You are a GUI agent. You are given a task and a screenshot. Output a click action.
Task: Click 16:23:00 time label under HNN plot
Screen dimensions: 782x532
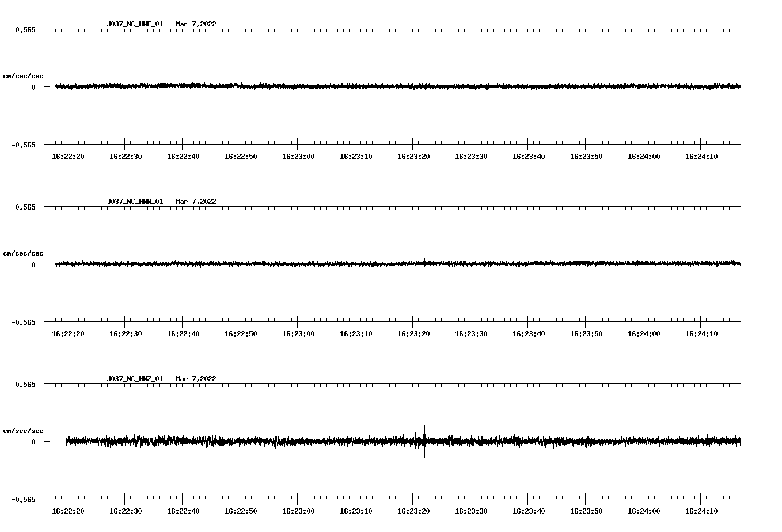[298, 333]
